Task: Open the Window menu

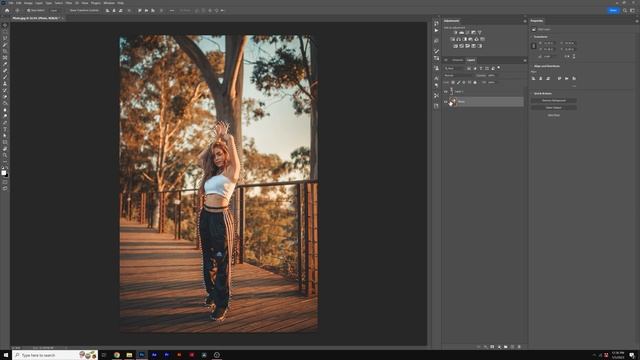Action: click(109, 3)
